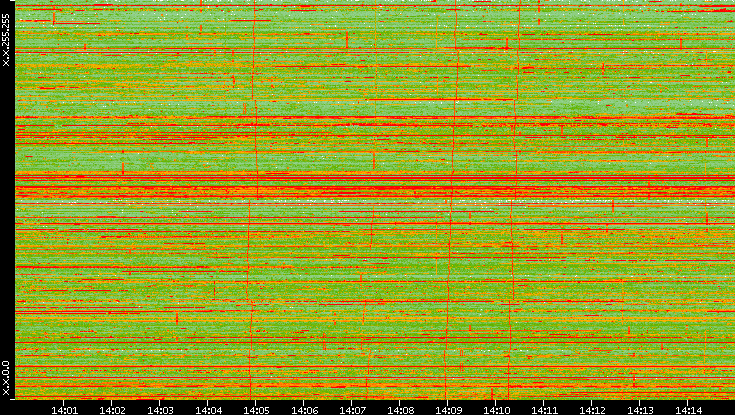Click the 14:05 time axis label

coord(256,410)
